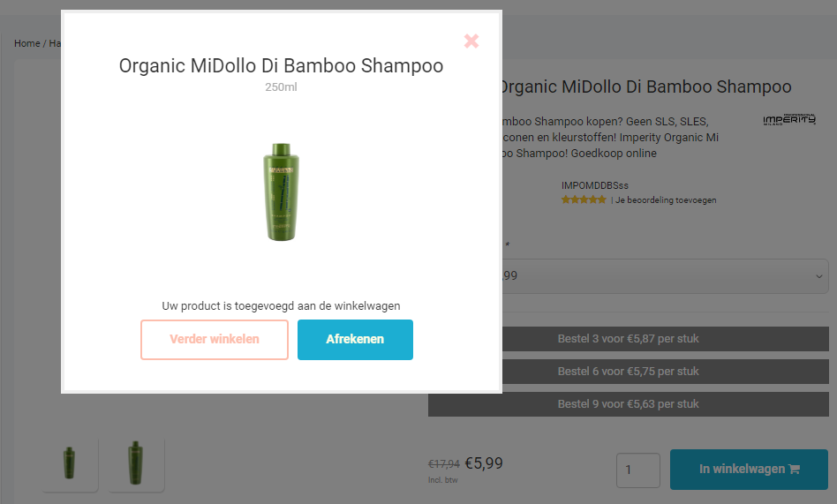Click the gold star rating

584,200
